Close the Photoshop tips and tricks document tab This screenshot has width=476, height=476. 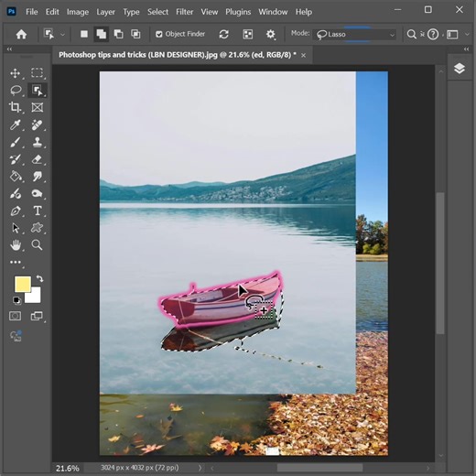click(x=303, y=55)
